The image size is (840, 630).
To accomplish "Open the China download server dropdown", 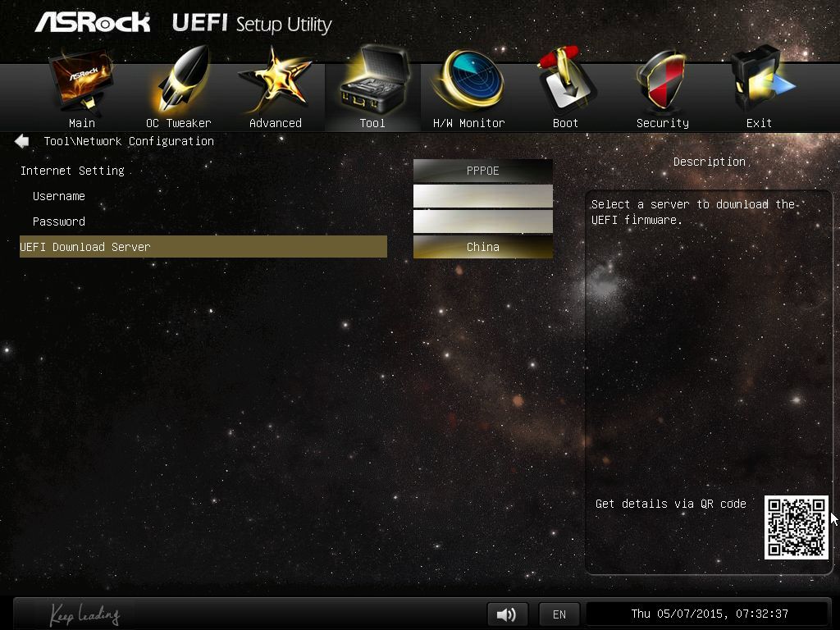I will tap(482, 247).
